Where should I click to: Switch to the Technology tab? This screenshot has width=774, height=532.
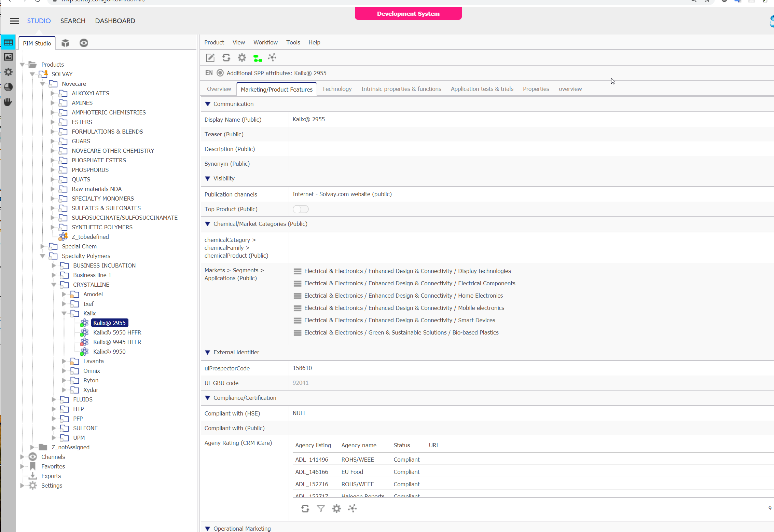(x=337, y=89)
